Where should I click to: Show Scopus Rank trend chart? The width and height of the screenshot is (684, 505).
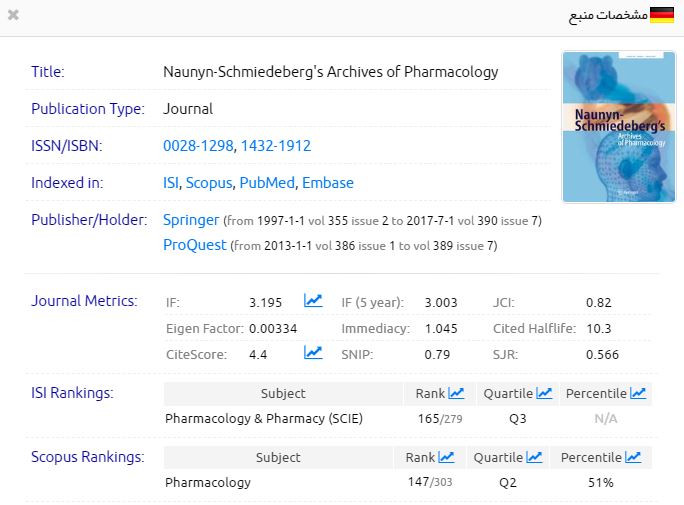click(446, 457)
